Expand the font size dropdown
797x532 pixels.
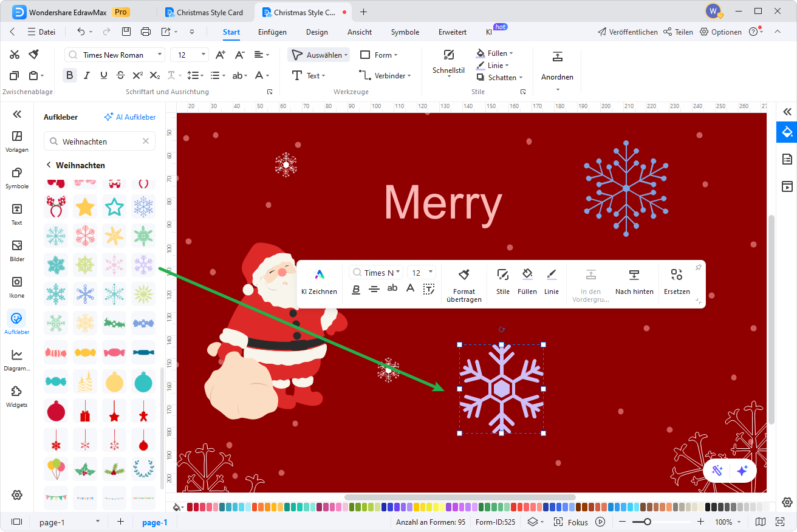point(204,54)
